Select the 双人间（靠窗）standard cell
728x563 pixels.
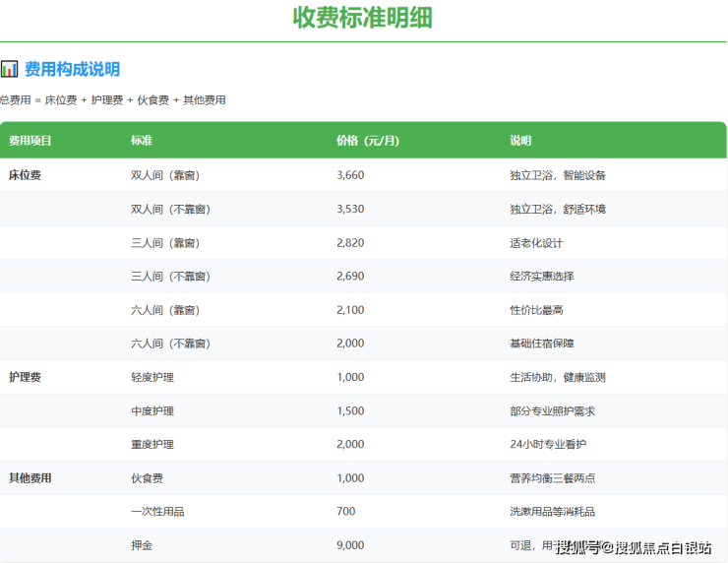coord(164,175)
